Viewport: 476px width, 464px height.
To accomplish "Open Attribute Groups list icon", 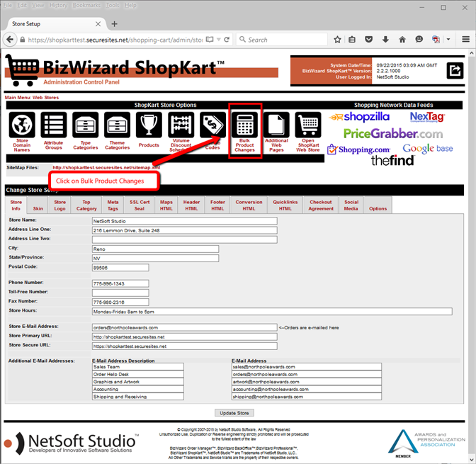I will tap(53, 125).
